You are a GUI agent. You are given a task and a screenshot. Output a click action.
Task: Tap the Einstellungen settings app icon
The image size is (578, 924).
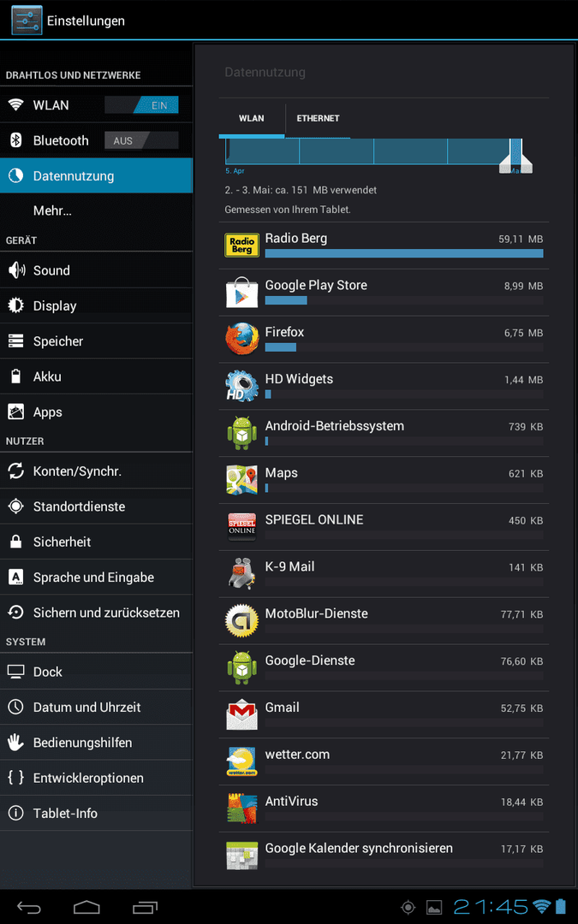pos(27,20)
